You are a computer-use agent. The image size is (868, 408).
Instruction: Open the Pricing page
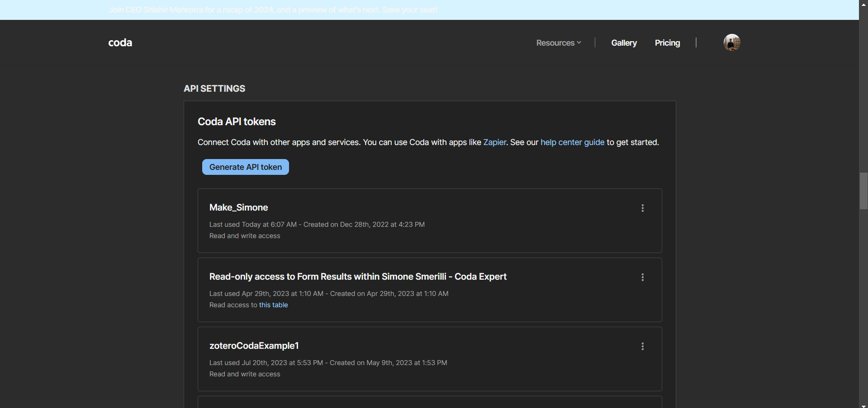pyautogui.click(x=667, y=43)
